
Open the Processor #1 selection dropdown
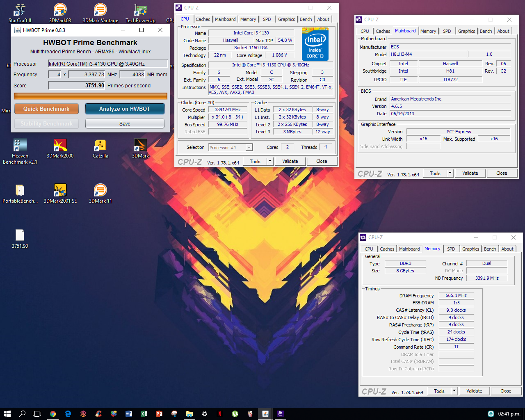(231, 147)
